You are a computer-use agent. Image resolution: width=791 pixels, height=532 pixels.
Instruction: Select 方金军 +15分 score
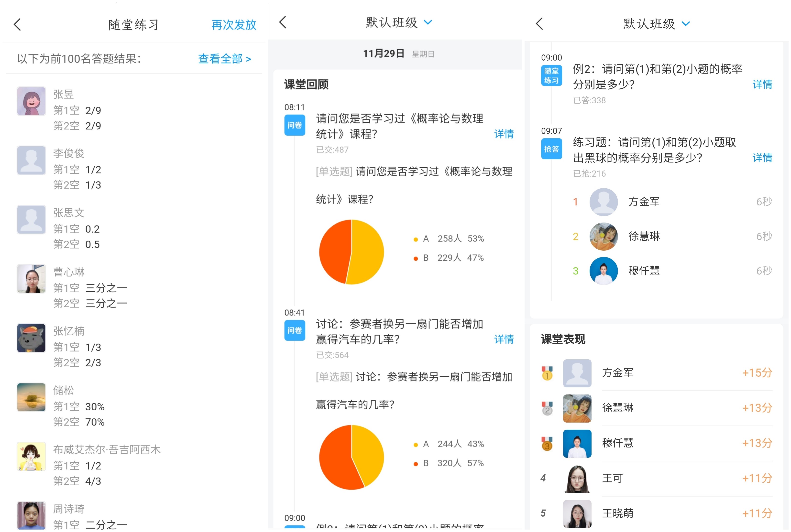[x=758, y=373]
